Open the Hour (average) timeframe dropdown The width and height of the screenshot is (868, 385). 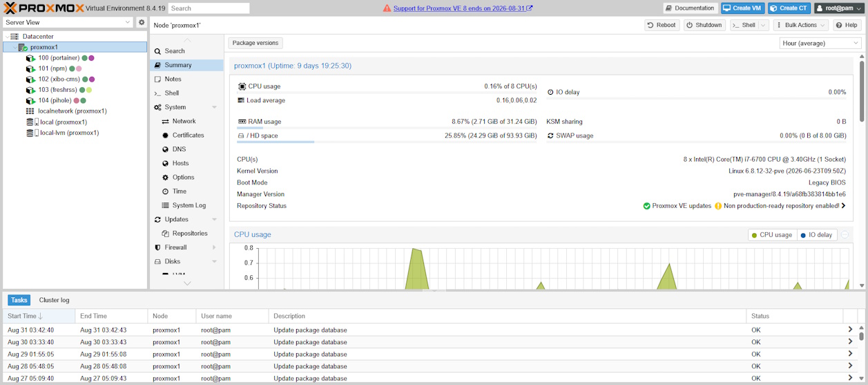820,43
